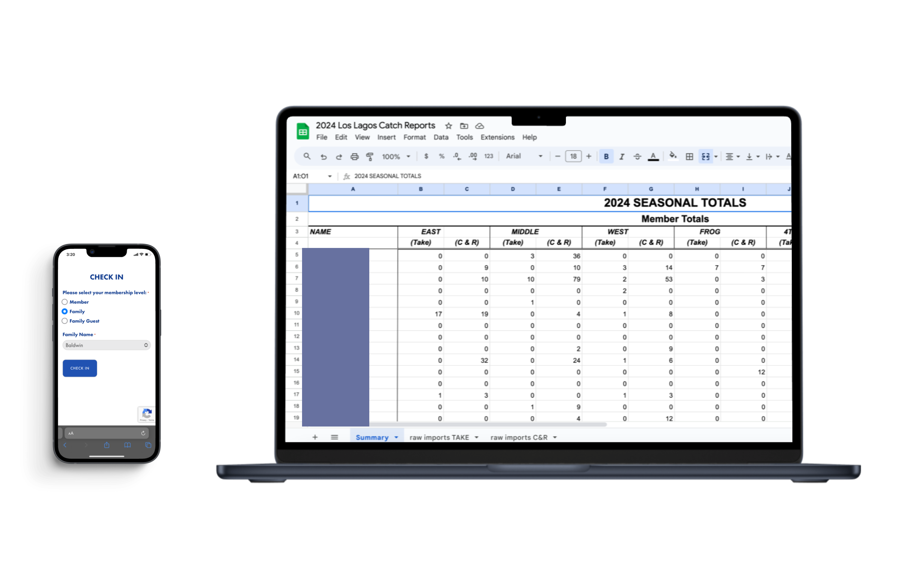Star the Los Lagos Catch Reports document

[x=449, y=126]
